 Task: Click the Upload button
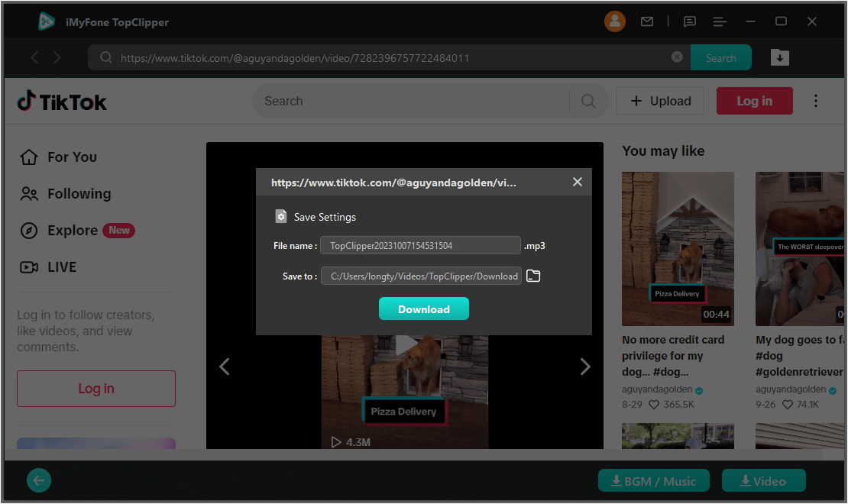click(x=660, y=101)
